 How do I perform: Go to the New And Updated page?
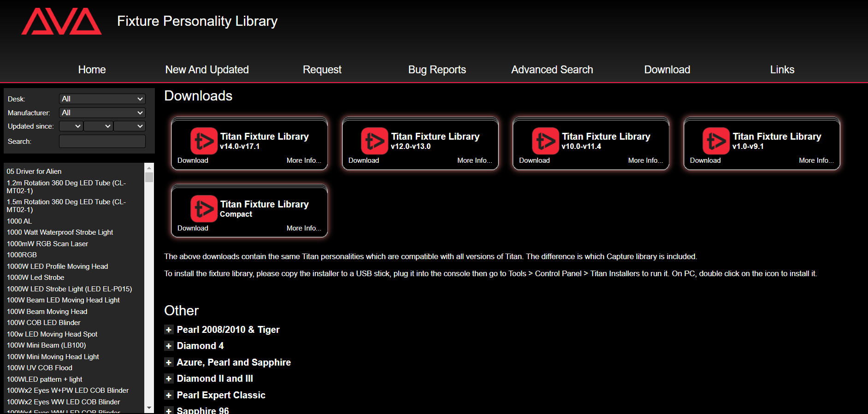coord(207,70)
